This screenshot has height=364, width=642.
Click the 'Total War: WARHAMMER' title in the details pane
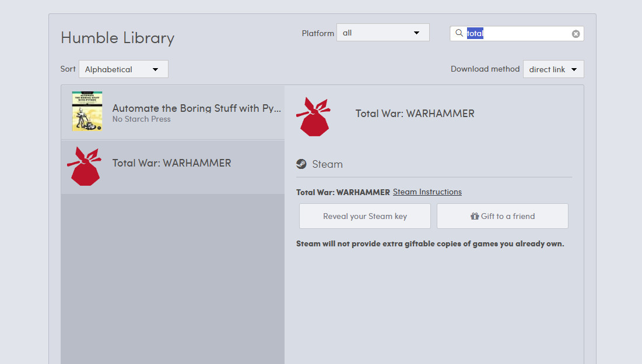pyautogui.click(x=415, y=114)
